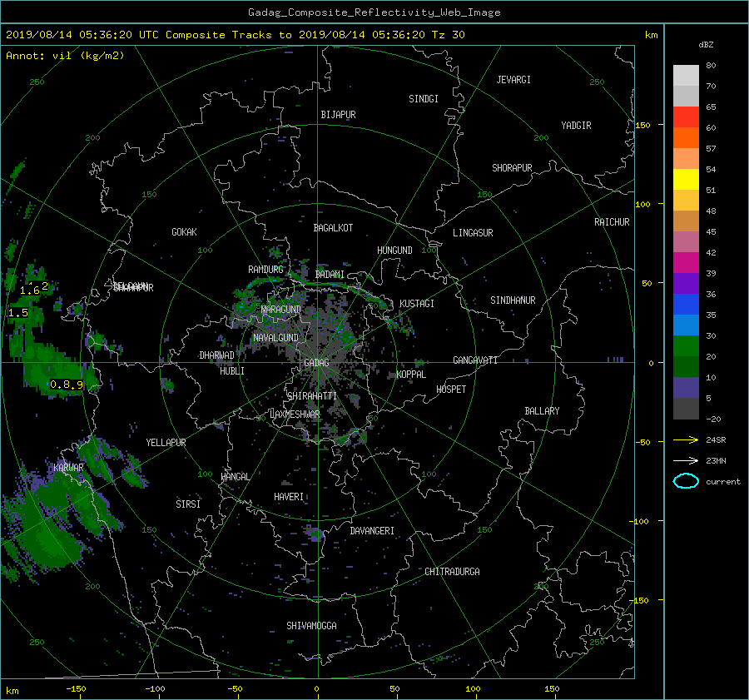
Task: Click the HOSPET city label
Action: tap(451, 390)
